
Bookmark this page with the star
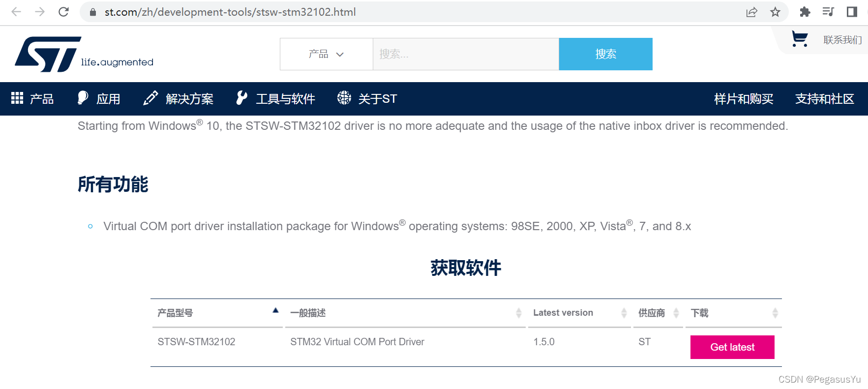(x=775, y=12)
